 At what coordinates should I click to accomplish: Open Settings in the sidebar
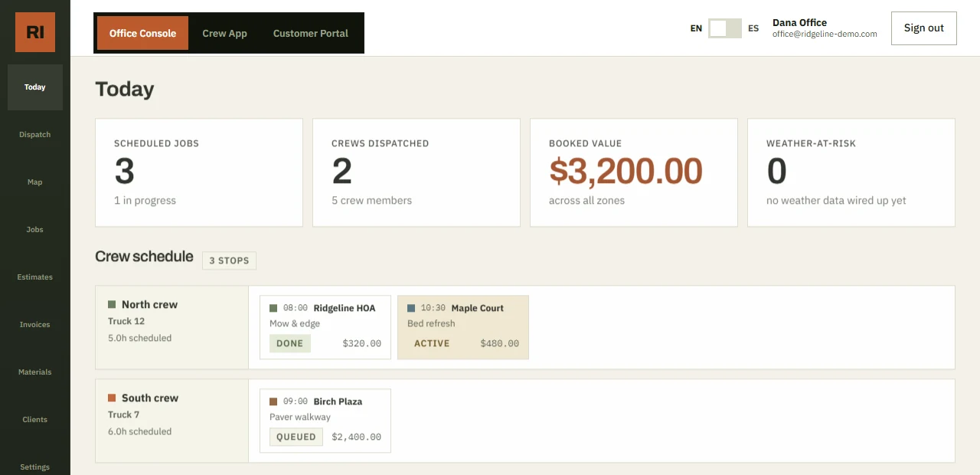(x=35, y=467)
